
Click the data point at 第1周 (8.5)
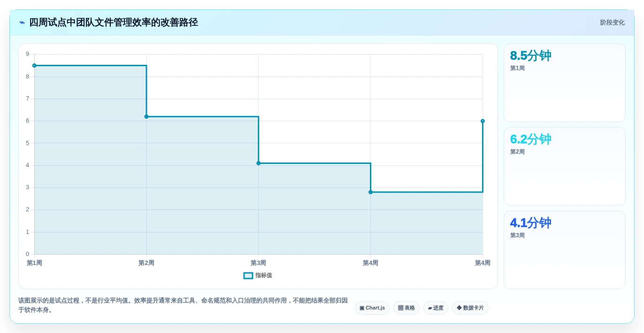coord(34,66)
